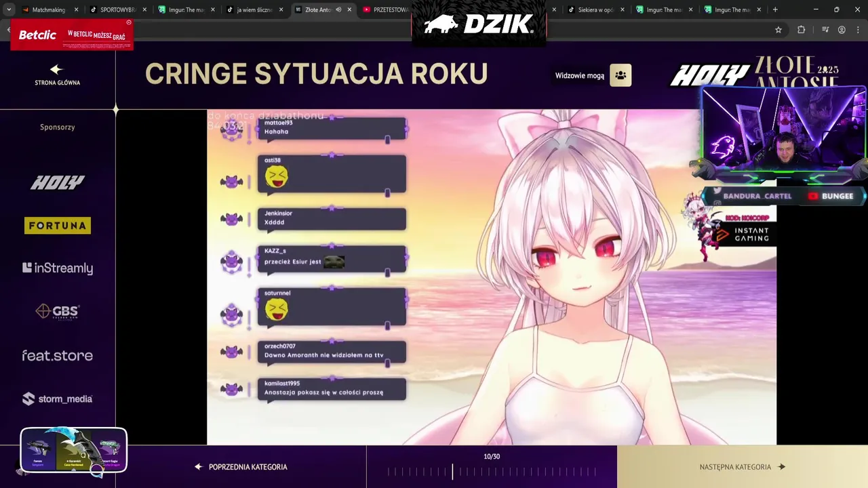Close the Matchmaking tab
868x488 pixels.
click(x=76, y=9)
